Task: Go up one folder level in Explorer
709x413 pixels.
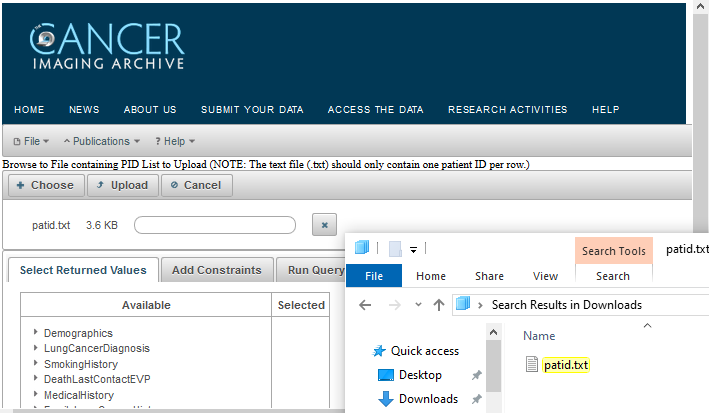Action: 439,305
